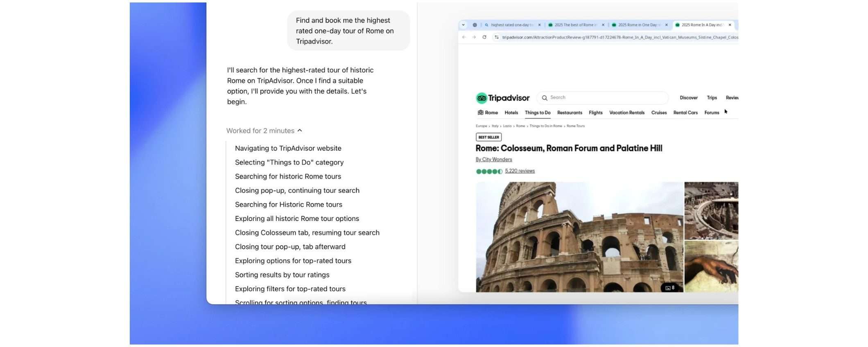This screenshot has height=347, width=868.
Task: Go to the Hotels section
Action: (511, 113)
